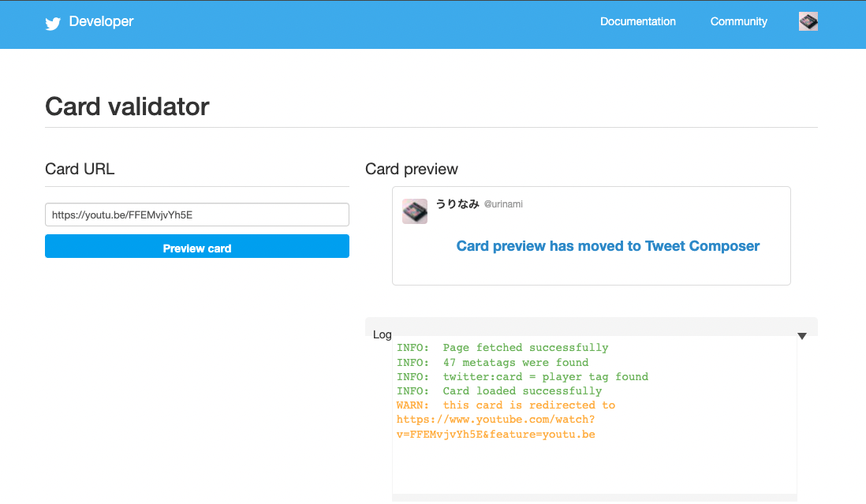Image resolution: width=866 pixels, height=504 pixels.
Task: Go to the Developer home link
Action: tap(101, 22)
